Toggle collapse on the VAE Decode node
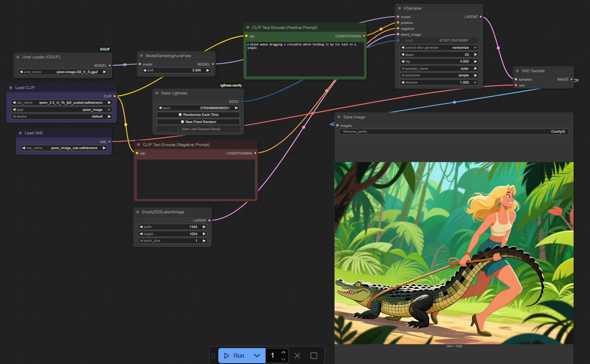The image size is (590, 364). click(517, 71)
